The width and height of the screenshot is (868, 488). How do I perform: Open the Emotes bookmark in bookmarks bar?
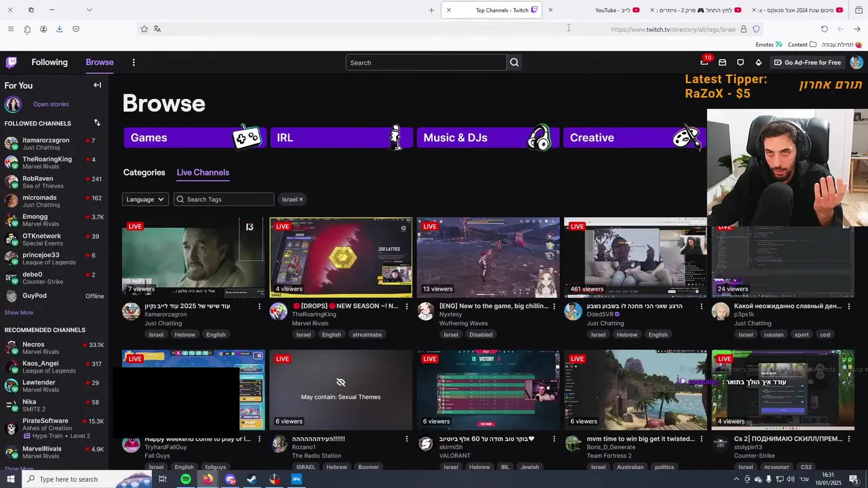click(769, 45)
